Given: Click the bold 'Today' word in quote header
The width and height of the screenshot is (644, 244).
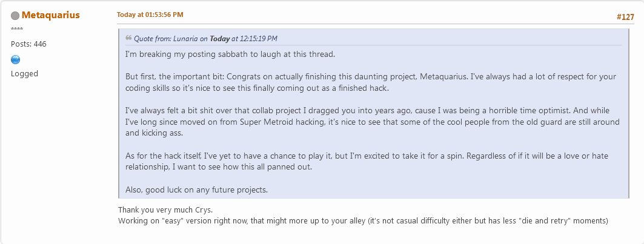Looking at the screenshot, I should [219, 39].
